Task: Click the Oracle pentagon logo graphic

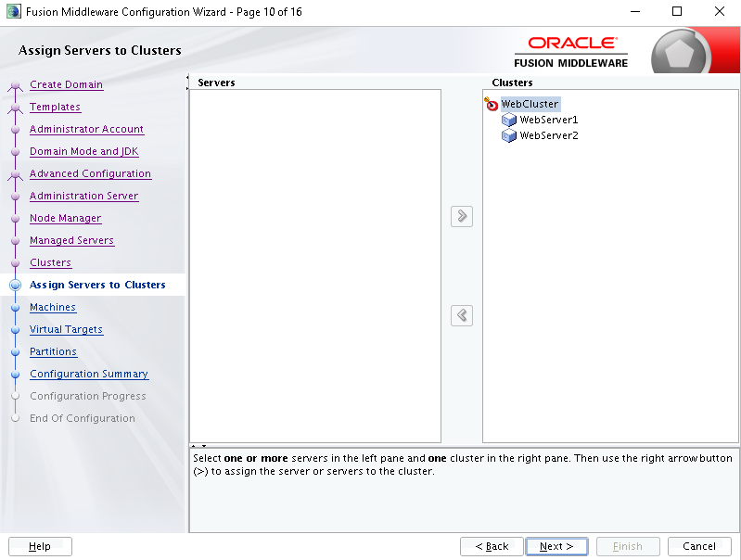Action: pyautogui.click(x=680, y=53)
